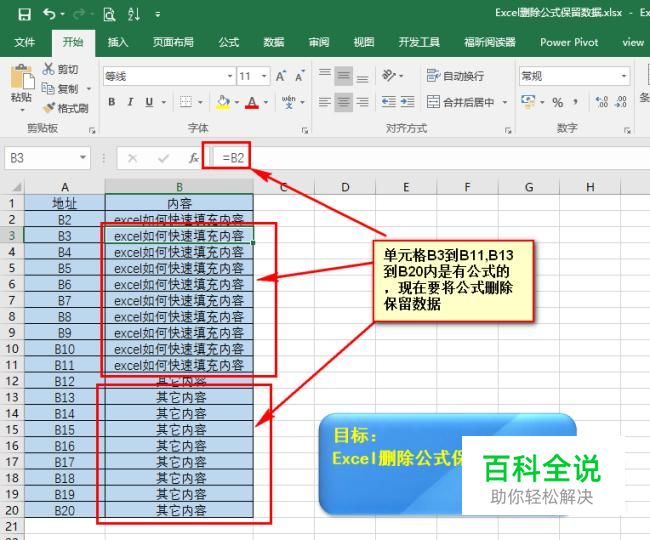Click the Merge & Center (合并后居中) button
The image size is (650, 540).
click(461, 102)
